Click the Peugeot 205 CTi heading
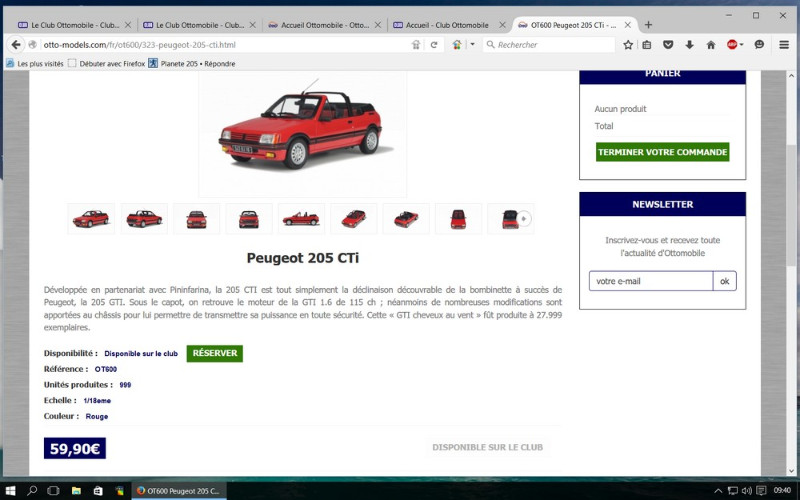 pyautogui.click(x=303, y=258)
